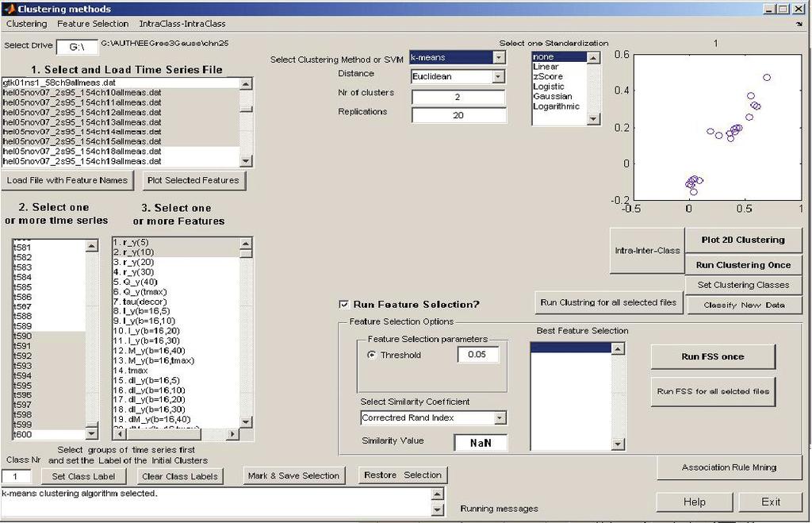This screenshot has width=812, height=523.
Task: Click Run FSS for all selected files
Action: (x=713, y=391)
